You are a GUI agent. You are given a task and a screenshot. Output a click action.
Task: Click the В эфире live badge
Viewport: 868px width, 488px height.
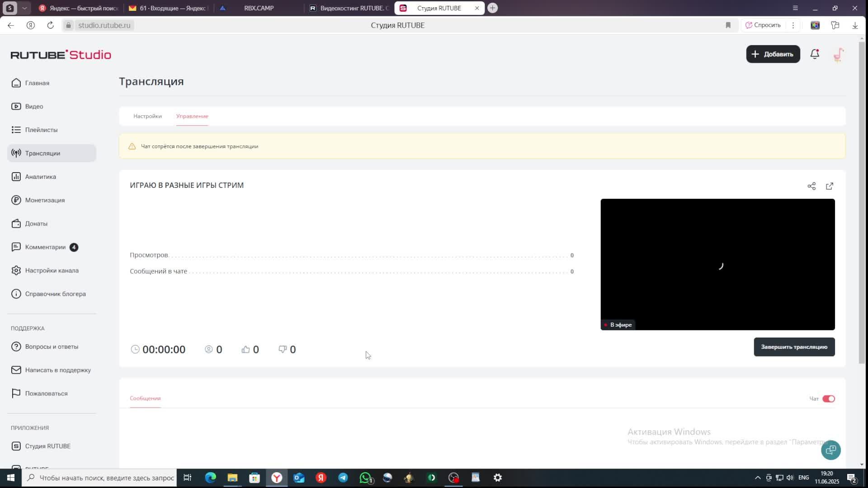pos(618,325)
